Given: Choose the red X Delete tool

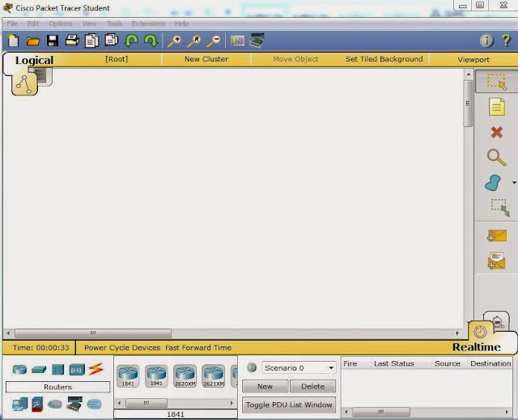Looking at the screenshot, I should [496, 133].
